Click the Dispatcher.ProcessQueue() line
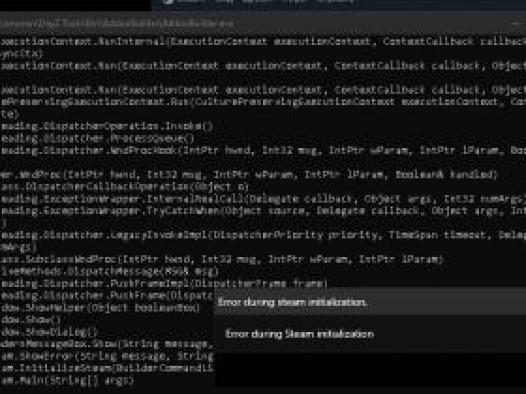Screen dimensions: 526x394 coord(97,138)
